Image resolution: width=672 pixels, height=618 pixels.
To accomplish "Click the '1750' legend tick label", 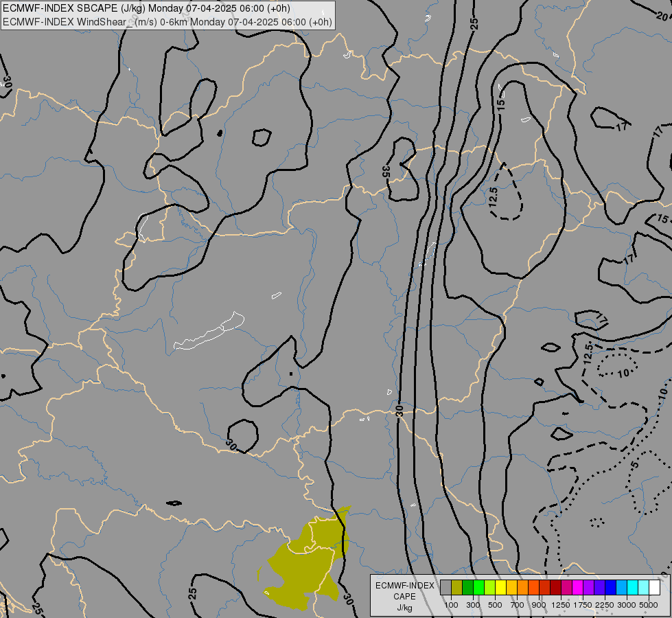I will [583, 605].
